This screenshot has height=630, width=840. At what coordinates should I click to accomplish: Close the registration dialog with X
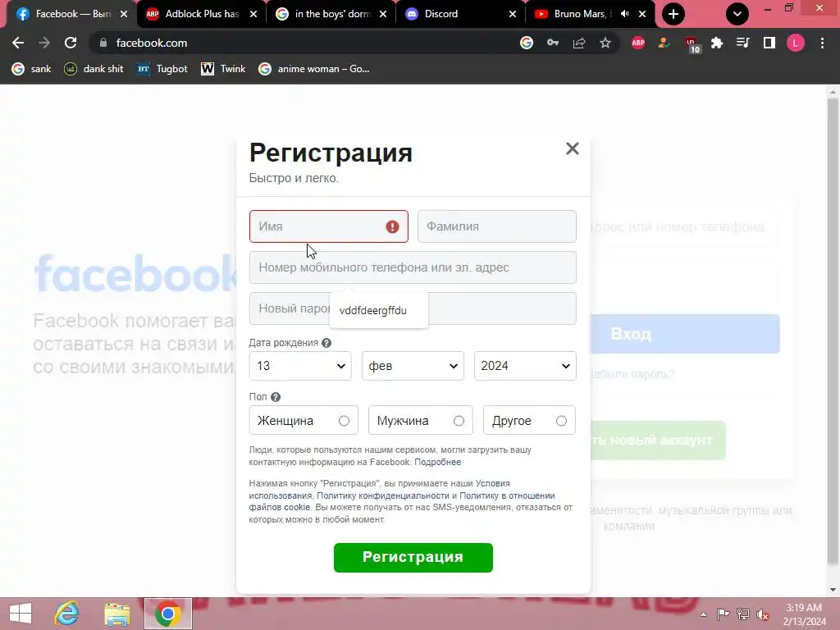point(572,148)
